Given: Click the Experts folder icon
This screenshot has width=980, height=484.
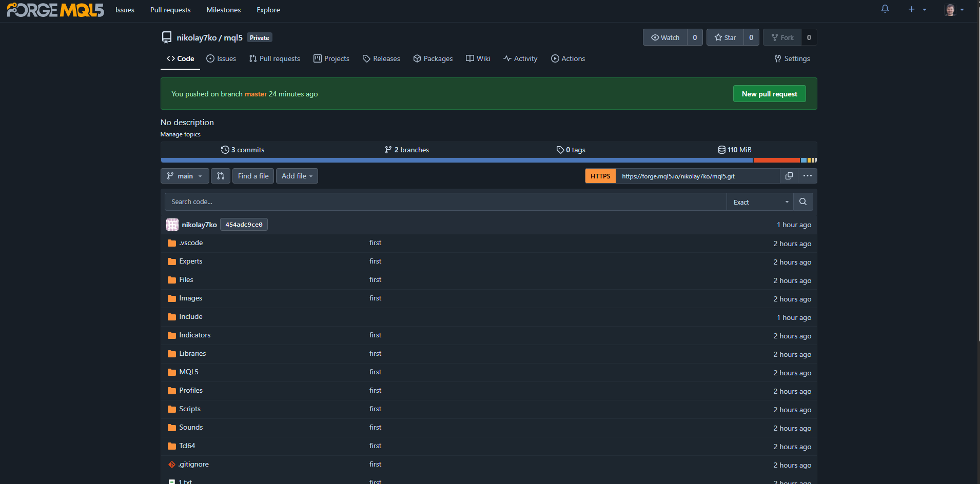Looking at the screenshot, I should coord(172,261).
